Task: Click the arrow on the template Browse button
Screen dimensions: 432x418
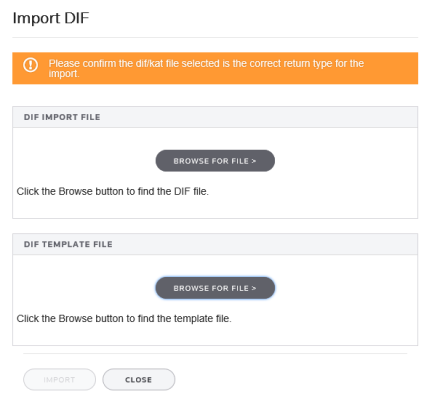Action: [x=254, y=288]
